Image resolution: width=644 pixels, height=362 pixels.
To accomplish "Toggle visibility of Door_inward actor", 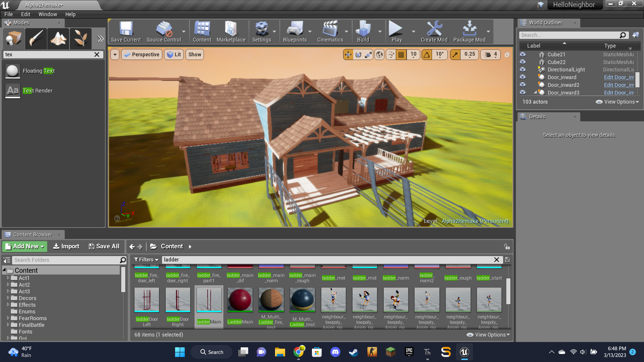I will (x=523, y=77).
